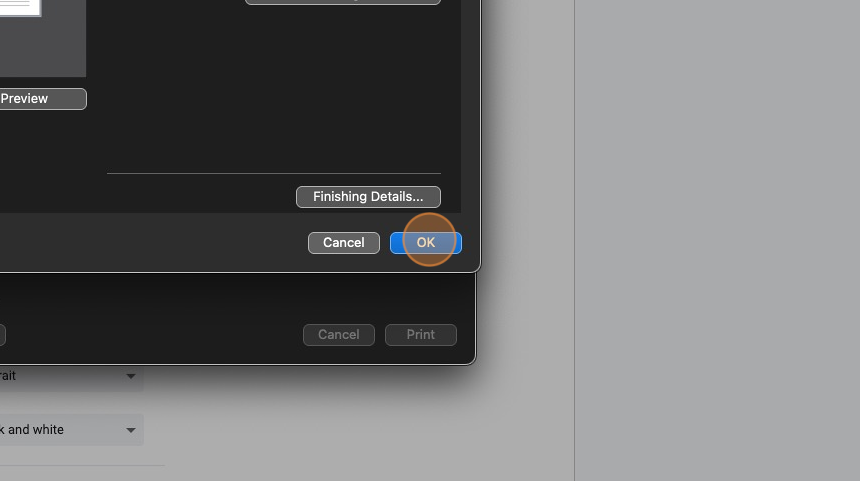This screenshot has height=481, width=860.
Task: Click the separator line above Finishing Details
Action: click(274, 173)
